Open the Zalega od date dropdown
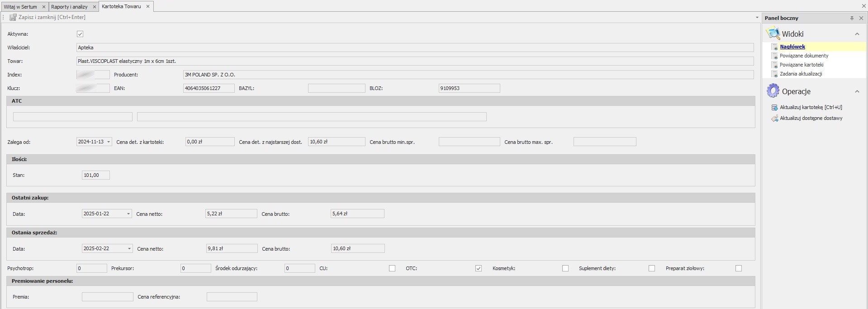 pos(109,142)
